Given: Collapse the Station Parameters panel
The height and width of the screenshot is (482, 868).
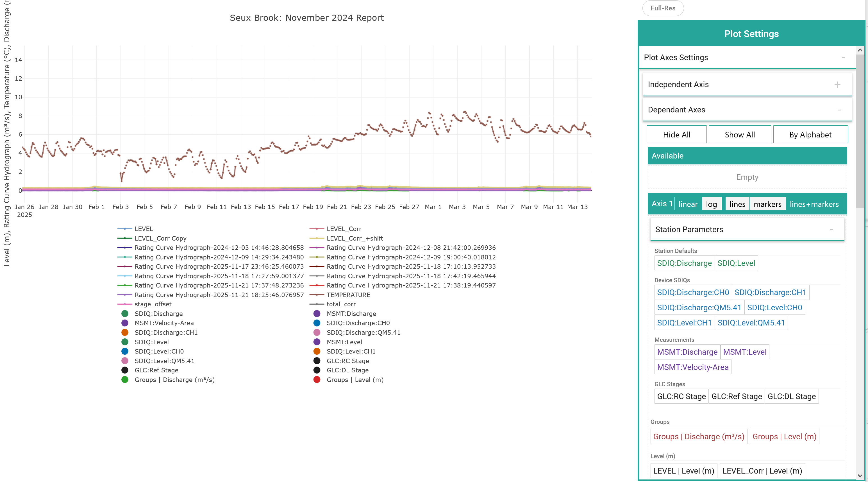Looking at the screenshot, I should click(x=831, y=230).
